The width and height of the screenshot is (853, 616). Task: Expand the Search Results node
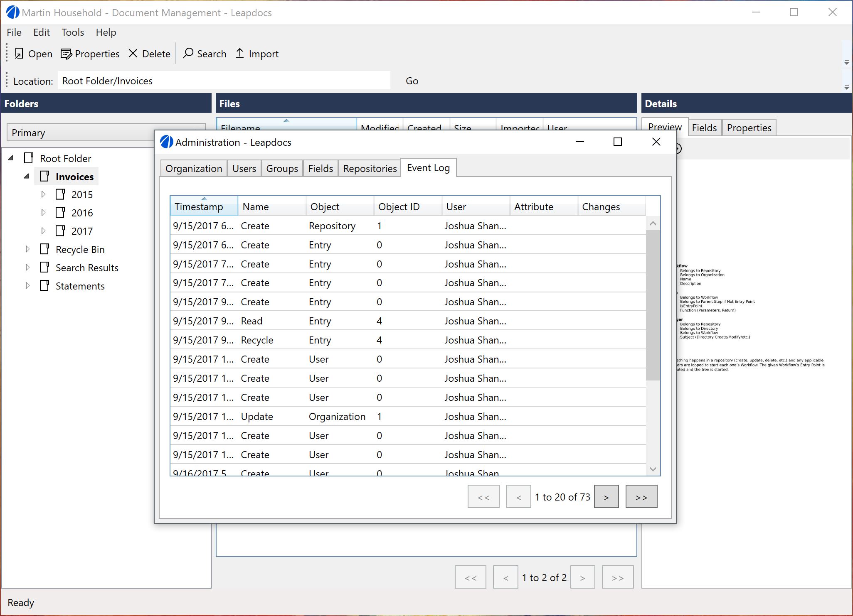click(27, 268)
